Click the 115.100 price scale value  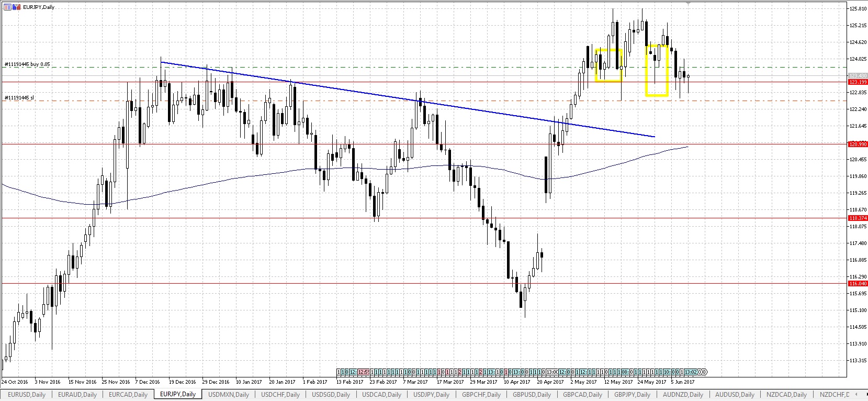point(859,310)
